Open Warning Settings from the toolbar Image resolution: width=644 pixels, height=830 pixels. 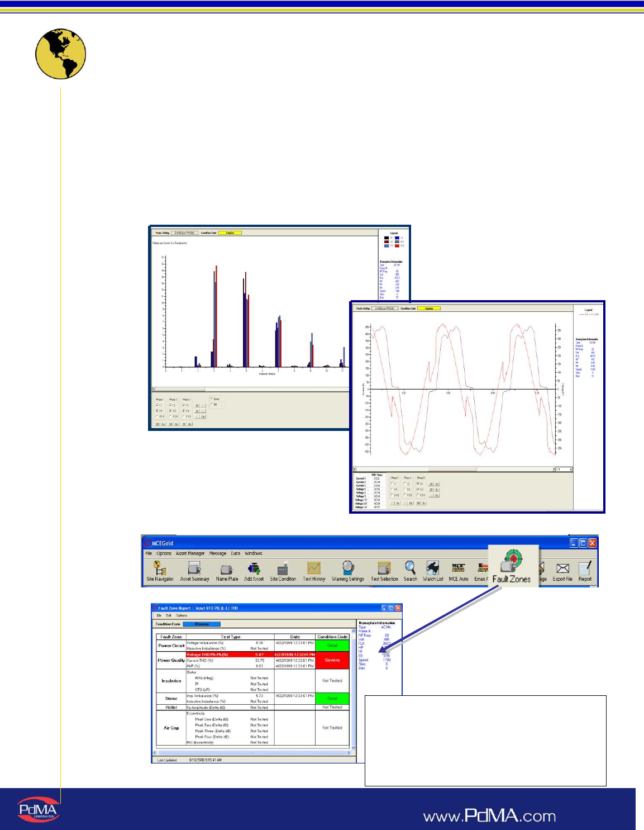(x=348, y=571)
